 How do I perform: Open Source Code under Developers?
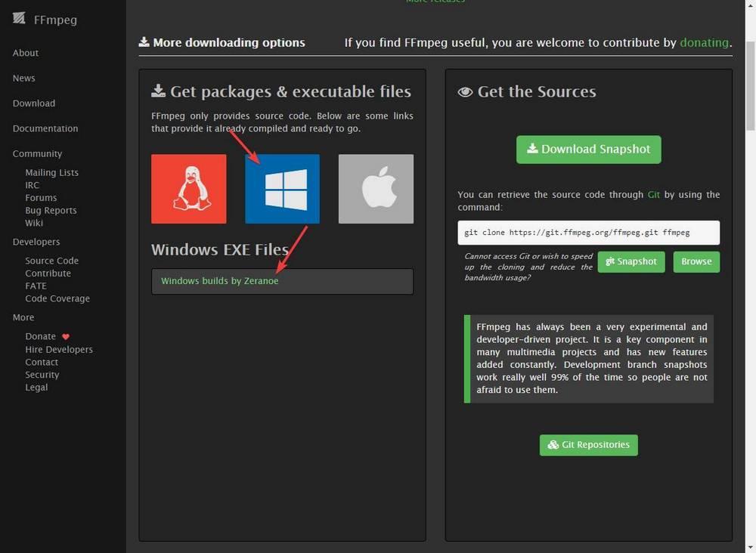(x=51, y=261)
